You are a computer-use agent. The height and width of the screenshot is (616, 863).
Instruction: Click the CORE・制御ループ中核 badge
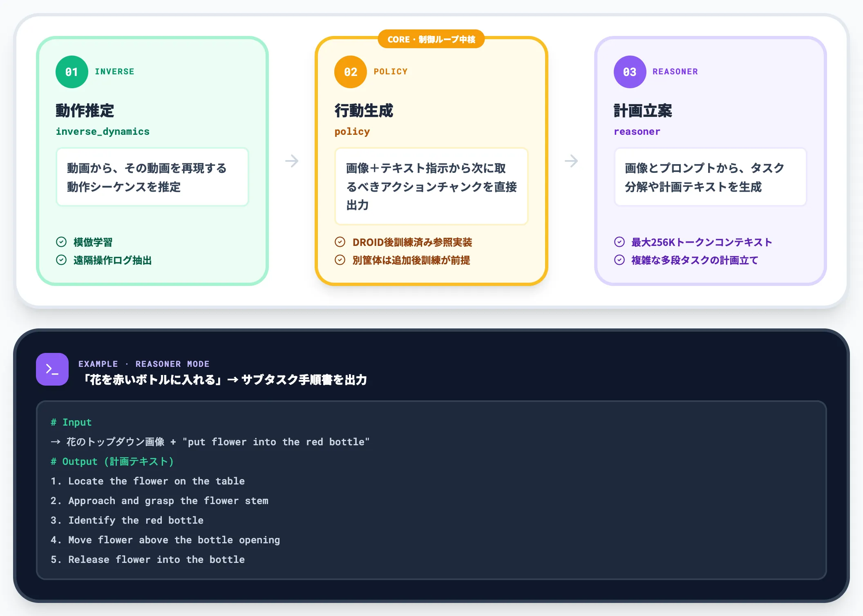[x=431, y=39]
